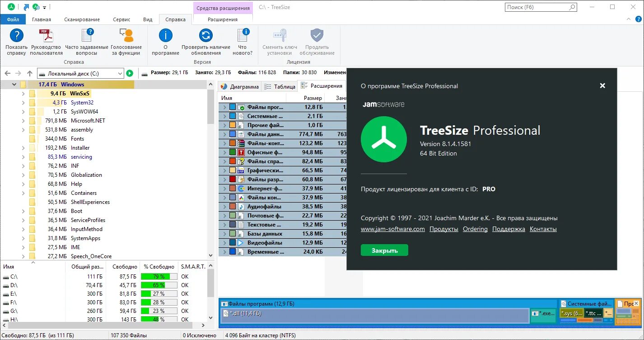Switch to the Сервис ribbon tab
644x340 pixels.
pyautogui.click(x=122, y=19)
